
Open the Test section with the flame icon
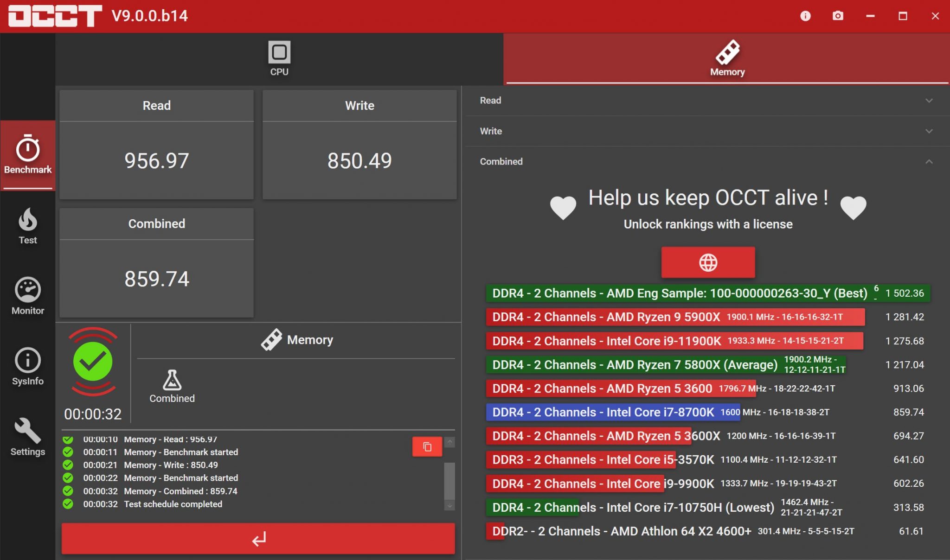pos(28,226)
